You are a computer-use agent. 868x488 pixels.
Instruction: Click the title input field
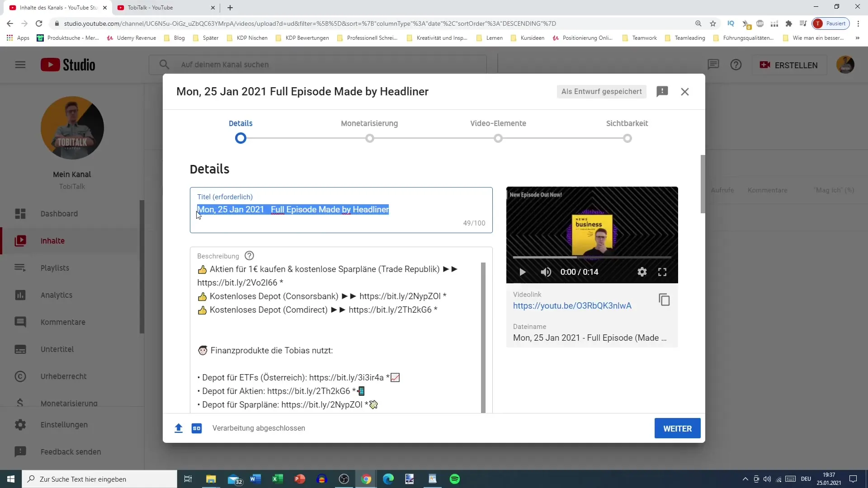click(341, 210)
